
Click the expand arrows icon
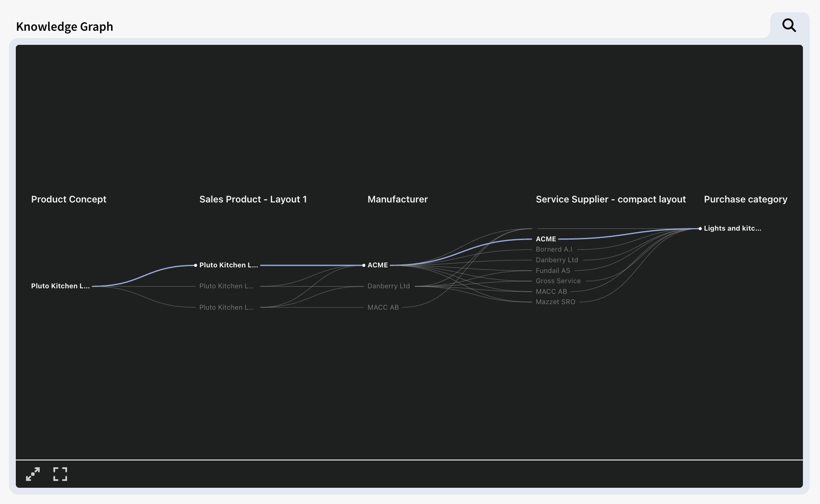point(33,474)
